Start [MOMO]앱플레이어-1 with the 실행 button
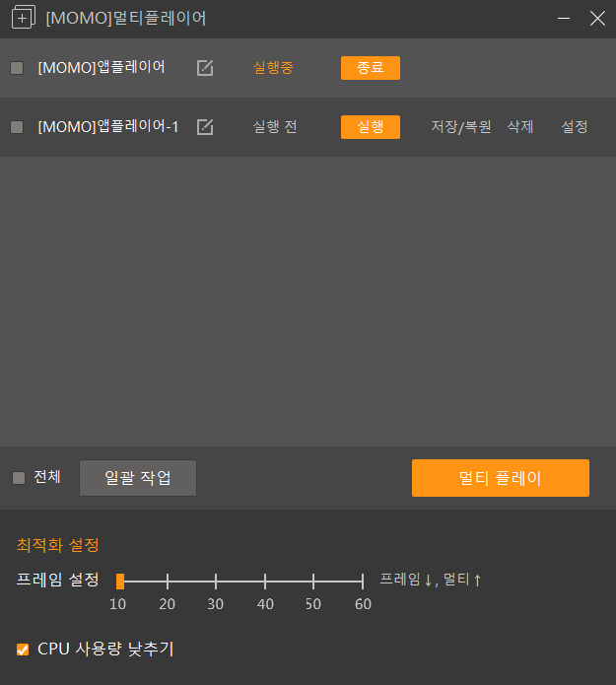The width and height of the screenshot is (616, 685). click(370, 127)
